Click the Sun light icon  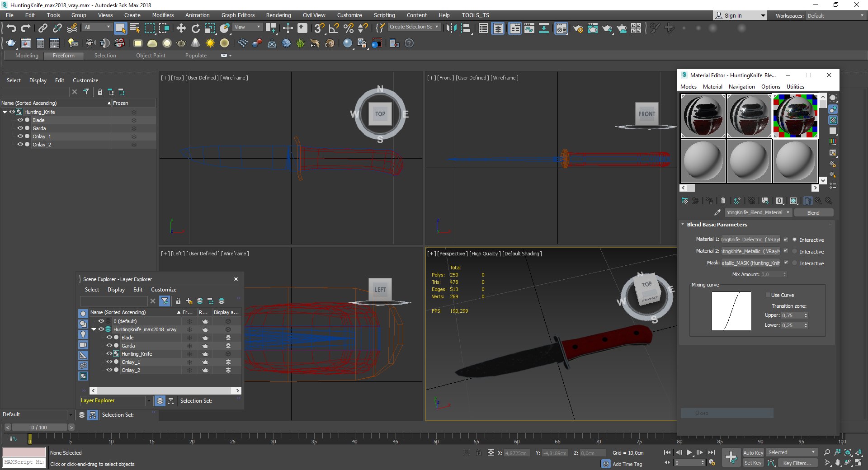coord(210,43)
